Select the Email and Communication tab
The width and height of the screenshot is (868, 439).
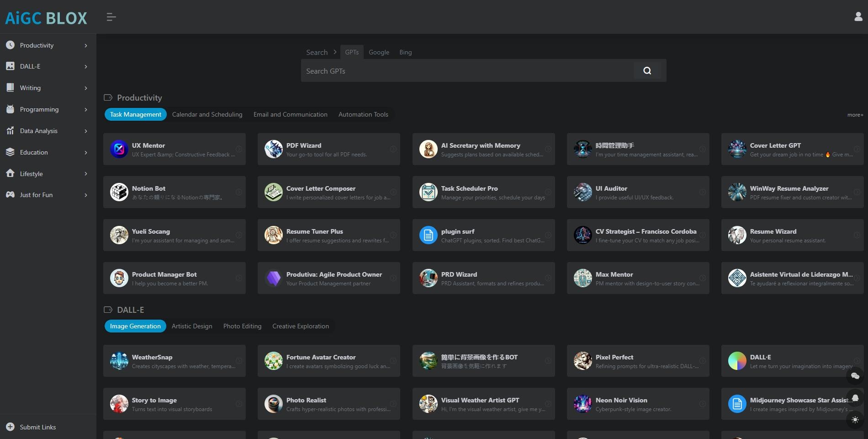pos(290,114)
